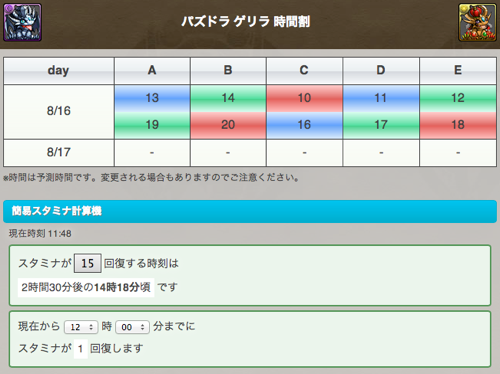The image size is (500, 374).
Task: Click green cell 17 in group D
Action: click(381, 125)
